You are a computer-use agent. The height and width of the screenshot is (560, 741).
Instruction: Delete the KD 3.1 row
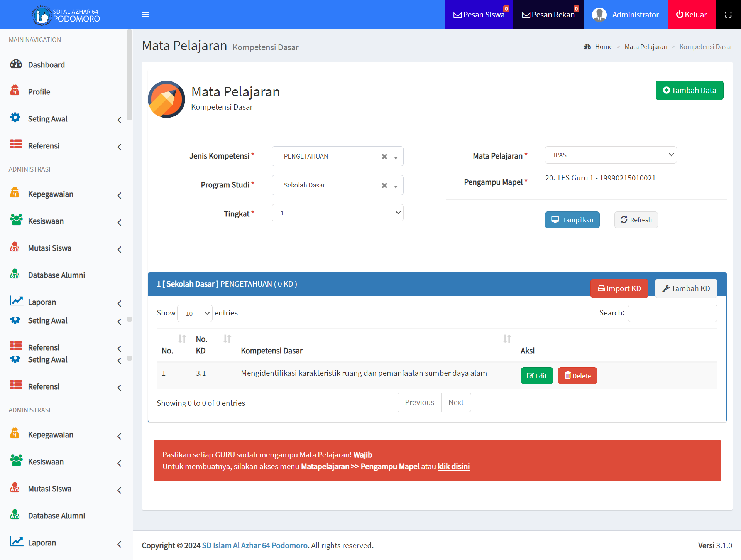[577, 376]
